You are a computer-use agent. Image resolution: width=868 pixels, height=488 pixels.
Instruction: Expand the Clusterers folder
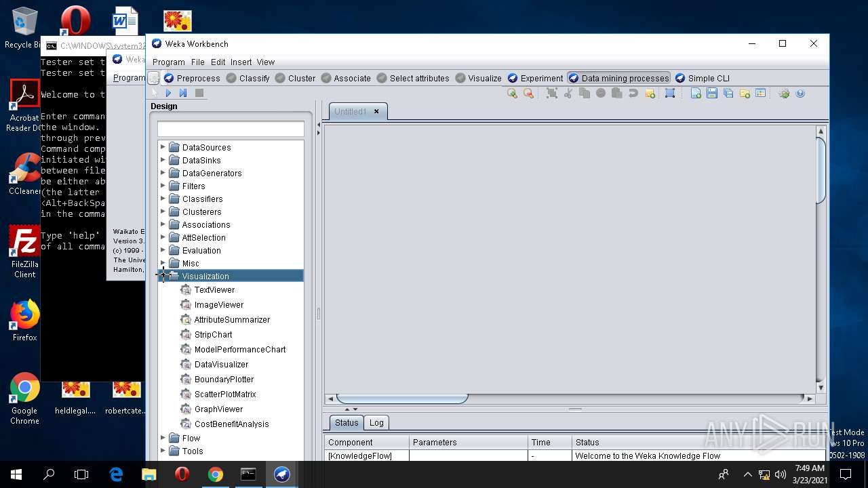pyautogui.click(x=163, y=211)
